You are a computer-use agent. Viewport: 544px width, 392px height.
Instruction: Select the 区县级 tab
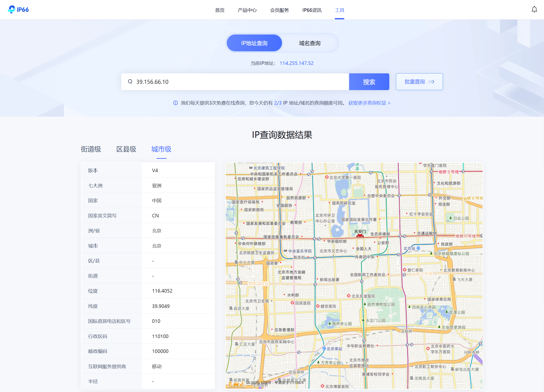[x=126, y=149]
